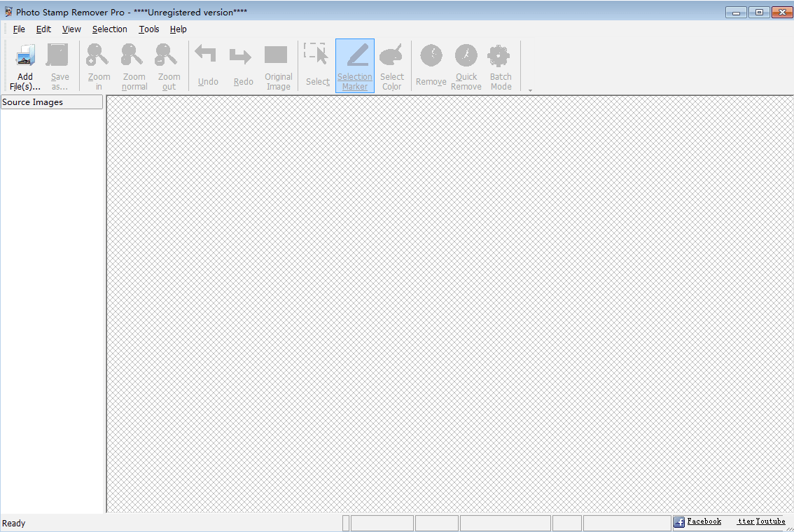Click the Add File(s) toolbar icon

[25, 66]
